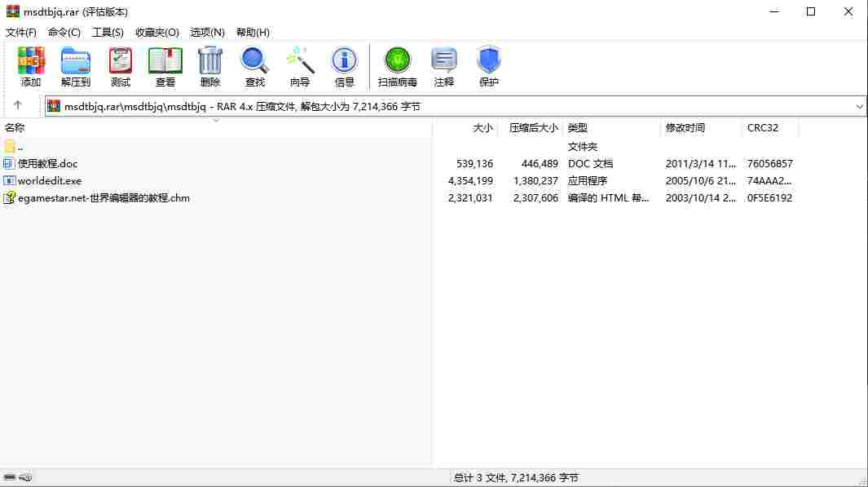Click CRC value 74AAA2...
Viewport: 868px width, 487px height.
[x=769, y=180]
